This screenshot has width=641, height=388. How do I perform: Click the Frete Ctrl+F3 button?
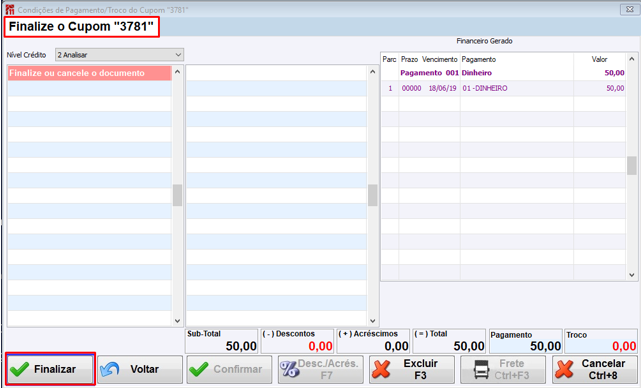[503, 369]
